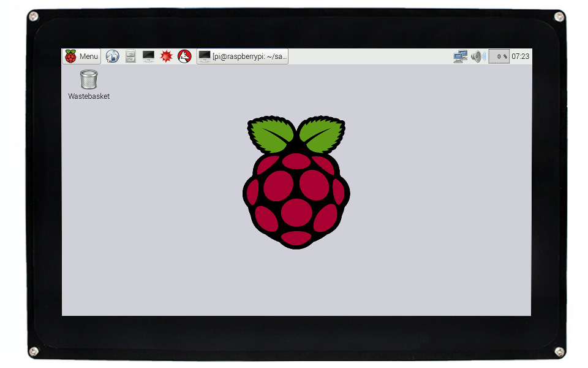
Task: Click the 07:23 clock
Action: coord(521,56)
